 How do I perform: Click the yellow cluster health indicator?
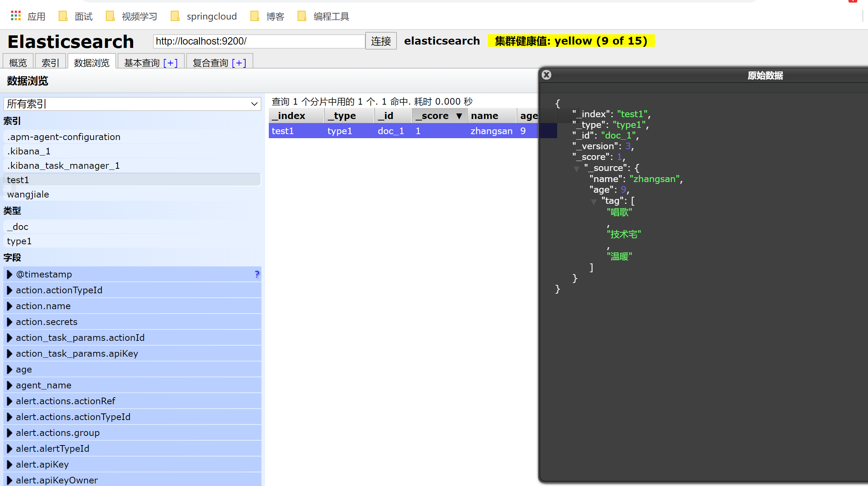571,41
